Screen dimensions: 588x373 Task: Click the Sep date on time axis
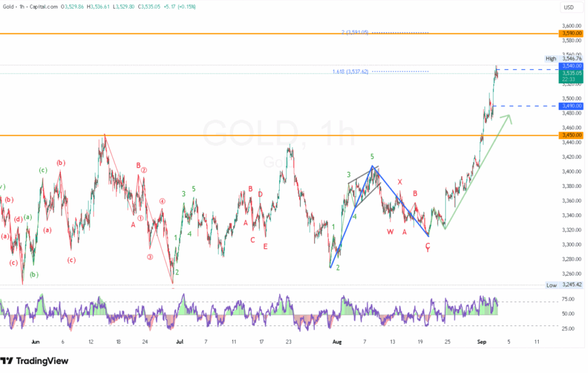(x=482, y=341)
